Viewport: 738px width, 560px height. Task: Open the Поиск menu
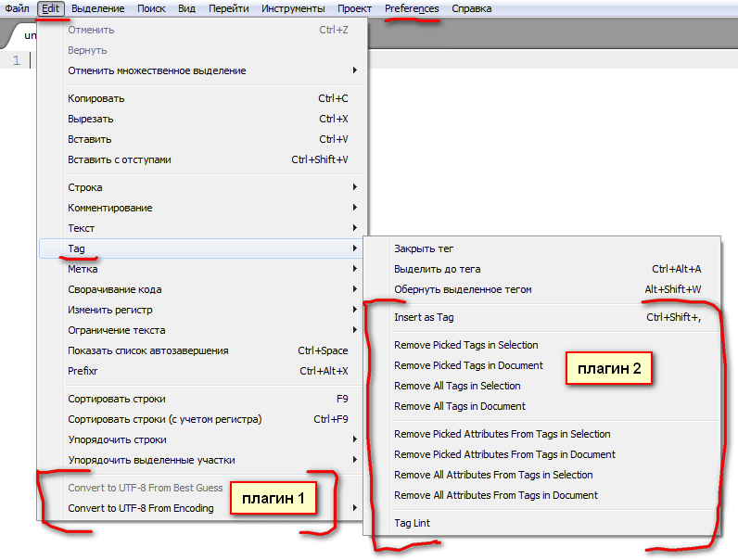(x=151, y=8)
